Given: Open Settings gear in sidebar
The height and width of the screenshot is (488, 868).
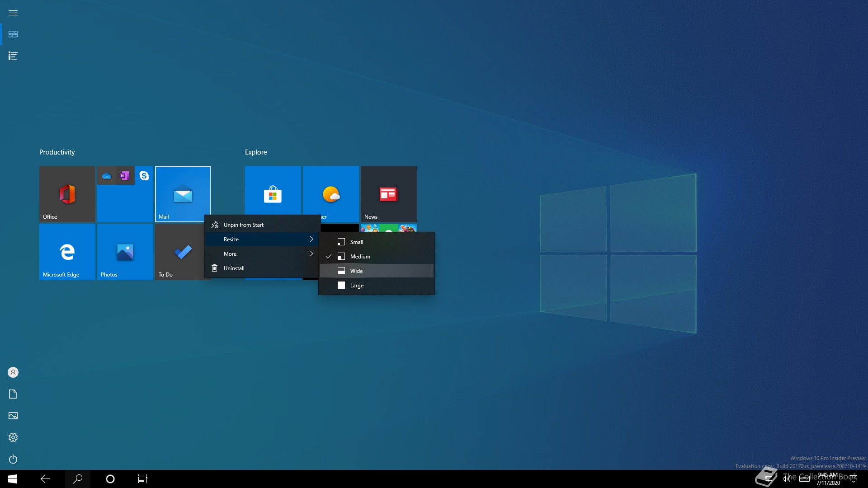Looking at the screenshot, I should click(x=13, y=437).
